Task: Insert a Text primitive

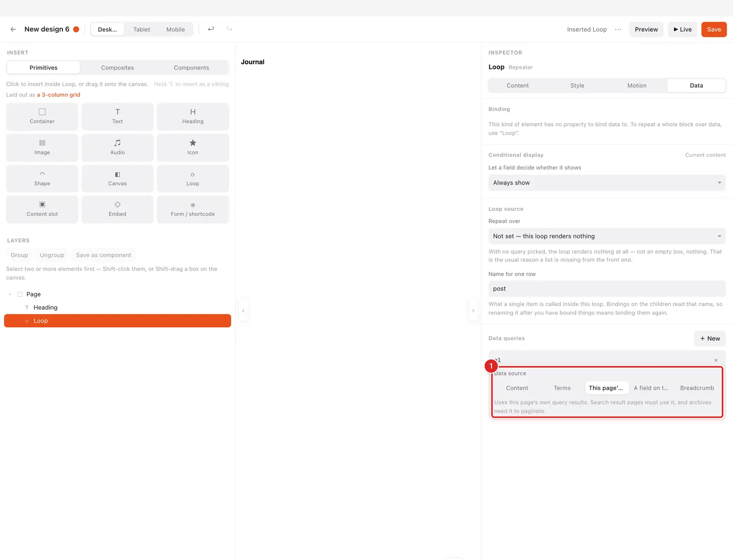Action: (x=117, y=116)
